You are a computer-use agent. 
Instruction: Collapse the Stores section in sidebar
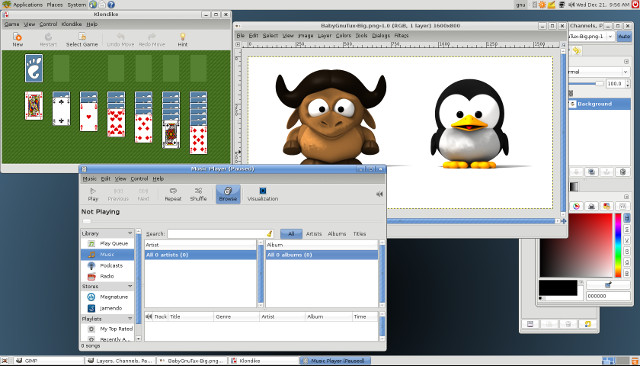(130, 286)
